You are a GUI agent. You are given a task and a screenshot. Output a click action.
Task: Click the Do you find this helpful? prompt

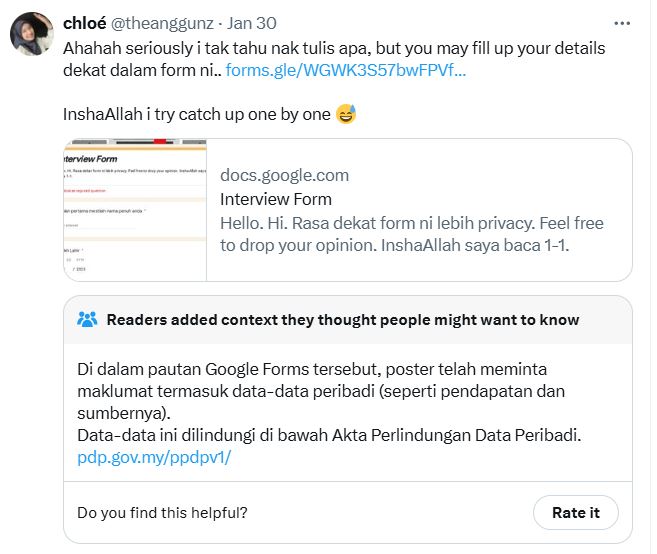point(162,513)
